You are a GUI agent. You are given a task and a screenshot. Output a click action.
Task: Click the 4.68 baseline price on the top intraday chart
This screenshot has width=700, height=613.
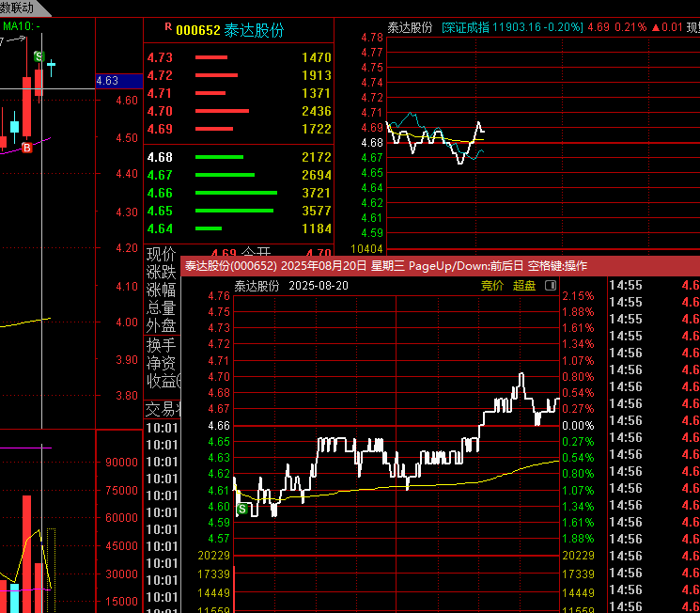(x=372, y=143)
